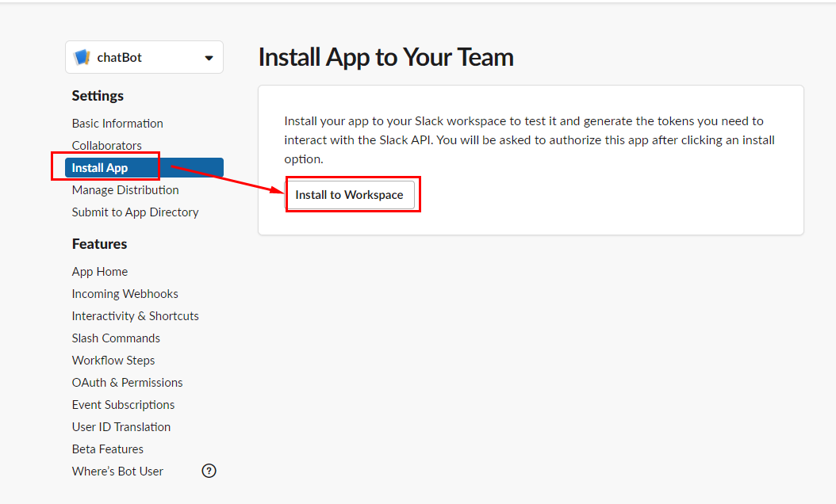Go to Incoming Webhooks
The width and height of the screenshot is (836, 504).
pyautogui.click(x=125, y=294)
